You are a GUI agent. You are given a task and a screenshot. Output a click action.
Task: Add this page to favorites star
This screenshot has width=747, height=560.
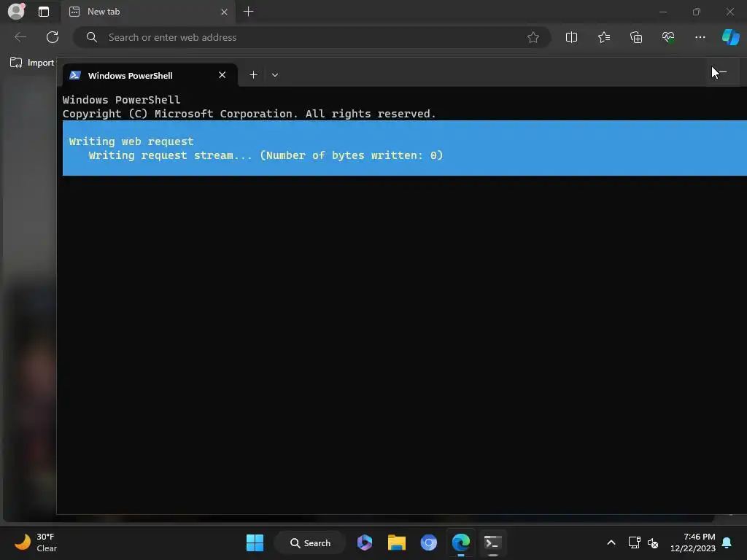533,37
